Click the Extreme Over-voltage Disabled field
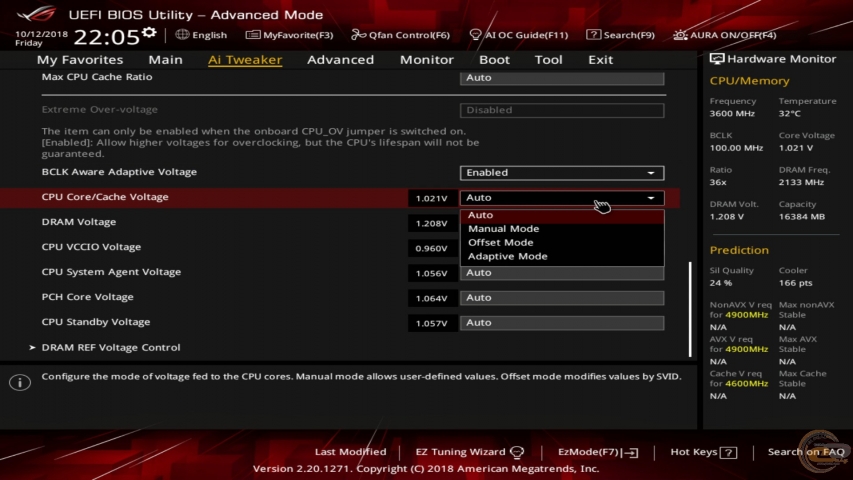 [562, 110]
